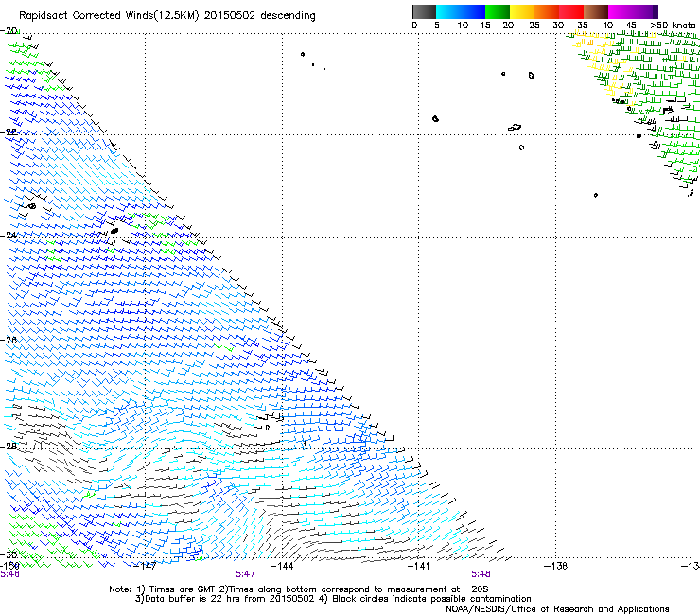
Task: Click the '-138' longitude axis label
Action: pyautogui.click(x=555, y=566)
